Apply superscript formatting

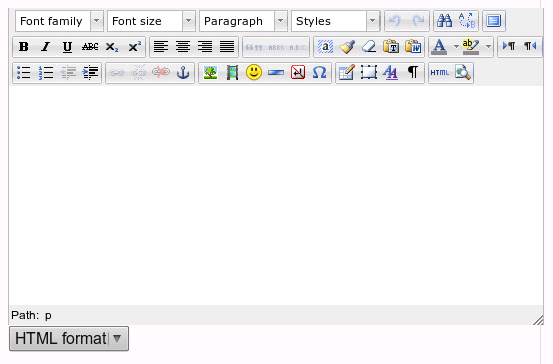(134, 47)
